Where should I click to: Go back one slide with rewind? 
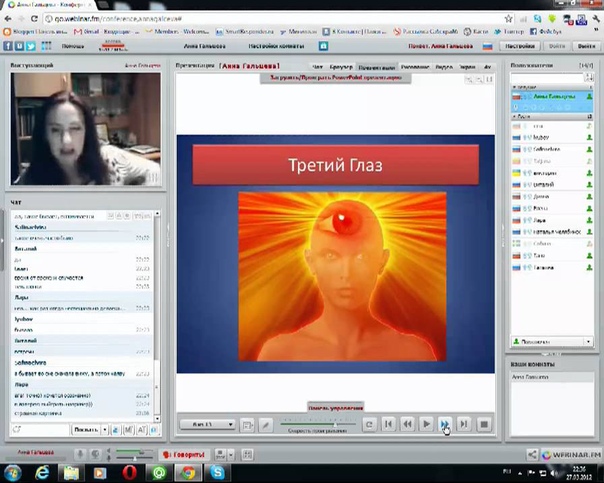click(x=407, y=424)
